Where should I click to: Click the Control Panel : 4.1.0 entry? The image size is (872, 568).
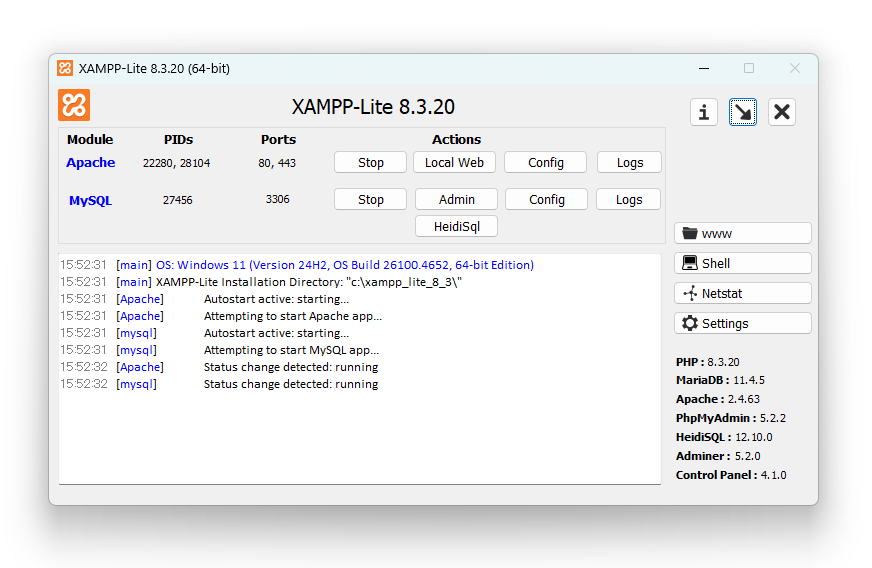coord(731,475)
